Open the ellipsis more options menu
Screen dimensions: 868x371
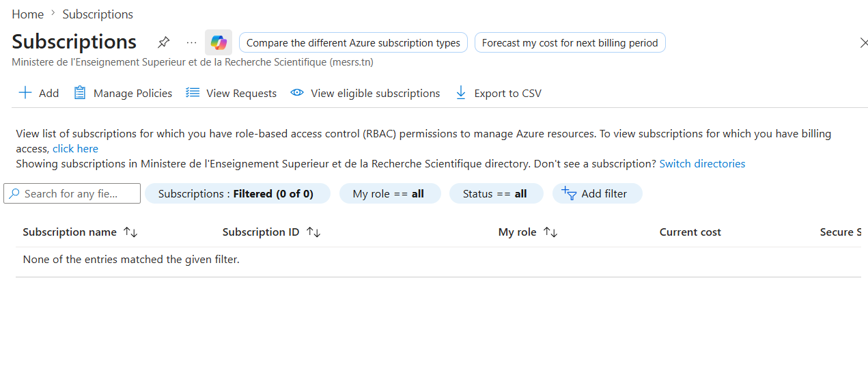(x=191, y=42)
